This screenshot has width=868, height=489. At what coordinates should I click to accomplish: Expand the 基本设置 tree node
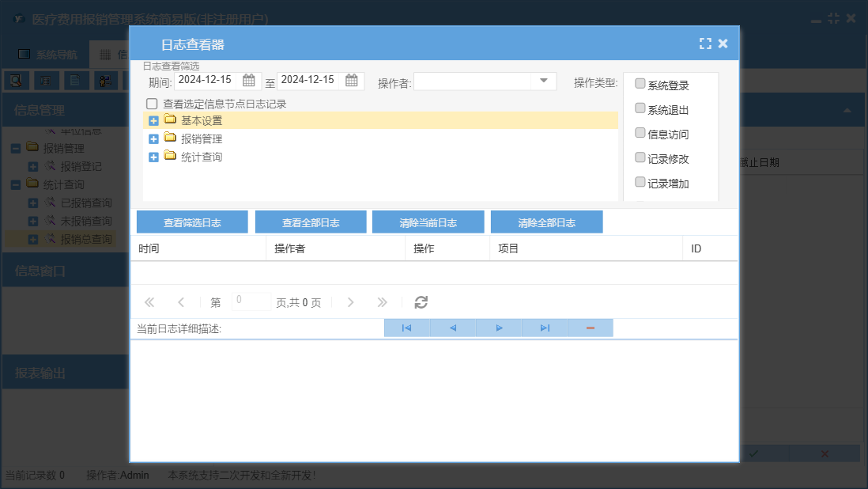click(153, 121)
